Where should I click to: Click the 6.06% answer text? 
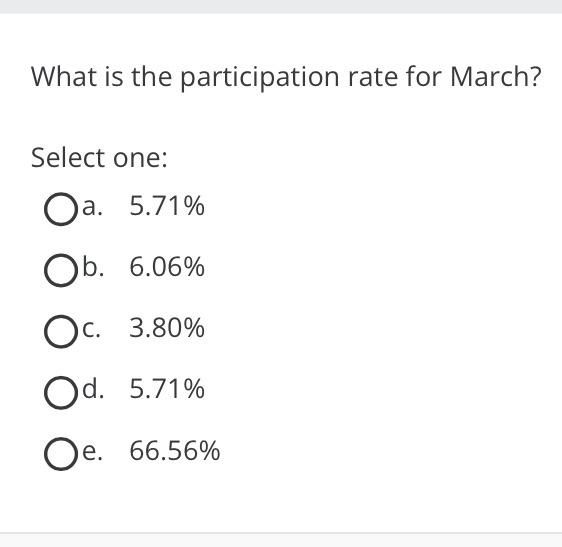coord(167,267)
